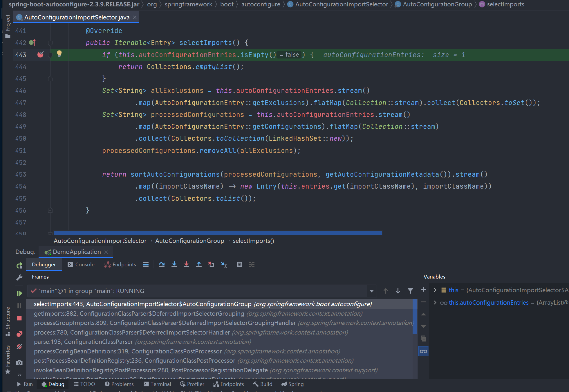Open the Profiler tool window
The height and width of the screenshot is (392, 569).
[192, 384]
